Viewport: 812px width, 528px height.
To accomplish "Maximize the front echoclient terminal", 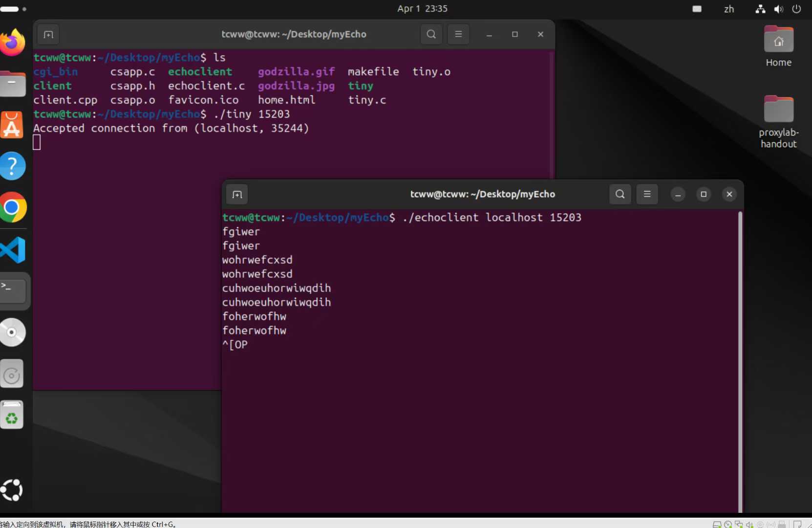I will pos(704,194).
